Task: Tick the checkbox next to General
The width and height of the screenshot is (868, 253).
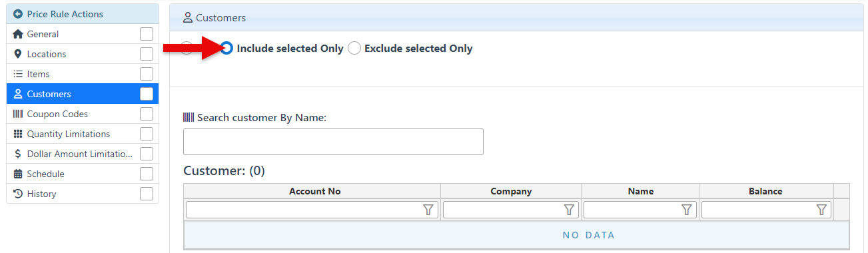Action: click(147, 34)
